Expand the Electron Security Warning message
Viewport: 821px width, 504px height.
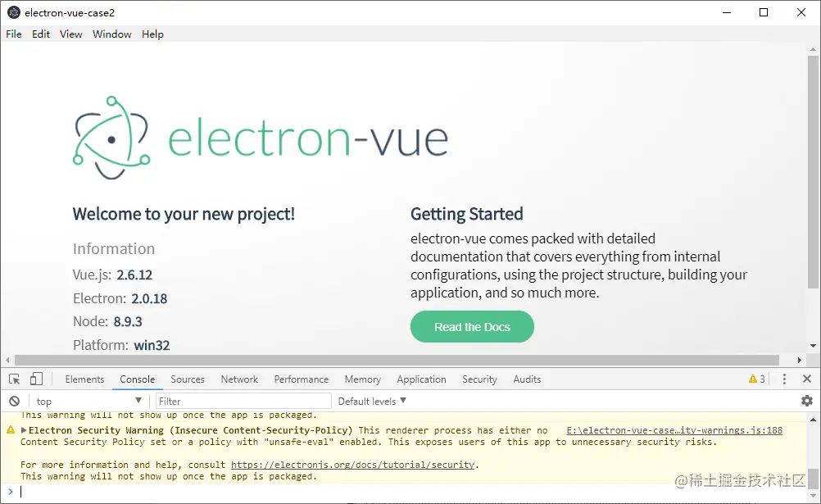pyautogui.click(x=24, y=430)
